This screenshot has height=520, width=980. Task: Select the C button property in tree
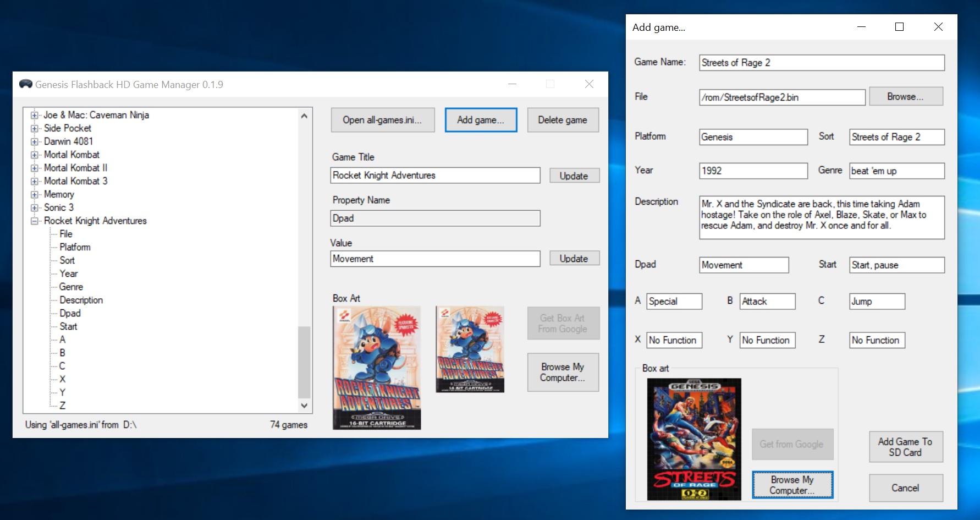pyautogui.click(x=62, y=366)
